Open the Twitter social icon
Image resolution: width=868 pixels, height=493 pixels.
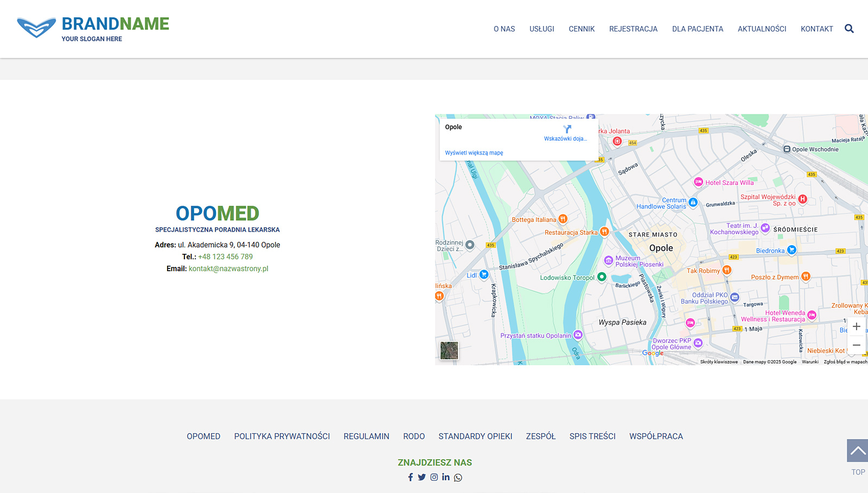click(x=422, y=477)
